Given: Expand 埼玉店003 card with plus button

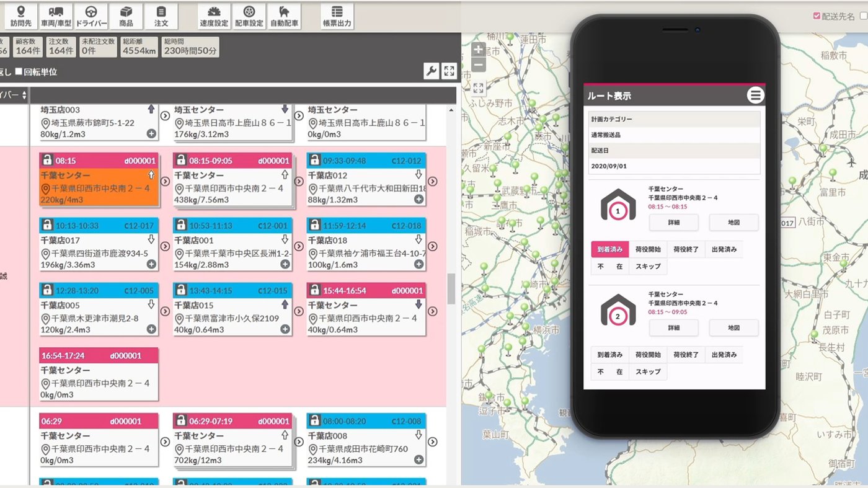Looking at the screenshot, I should pos(151,133).
